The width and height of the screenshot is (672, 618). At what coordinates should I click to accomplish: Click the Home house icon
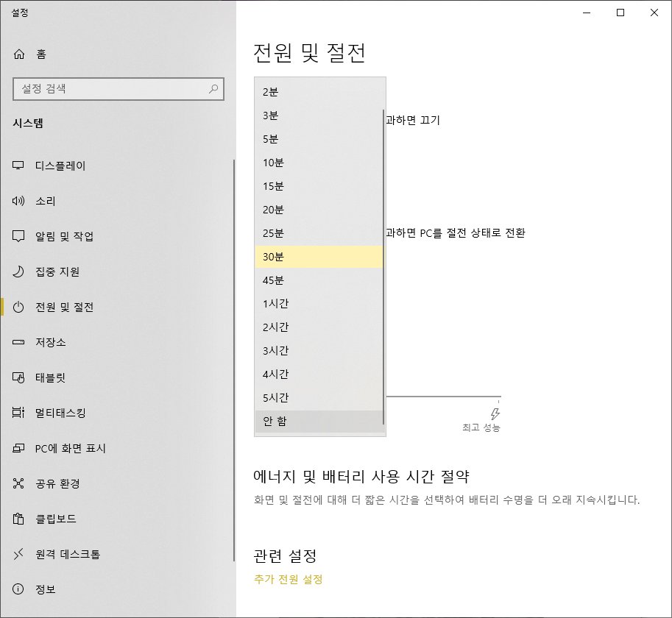point(19,54)
